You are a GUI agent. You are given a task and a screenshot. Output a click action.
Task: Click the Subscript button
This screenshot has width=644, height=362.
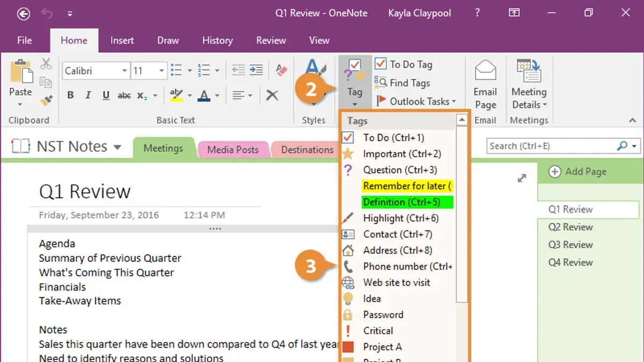(142, 95)
